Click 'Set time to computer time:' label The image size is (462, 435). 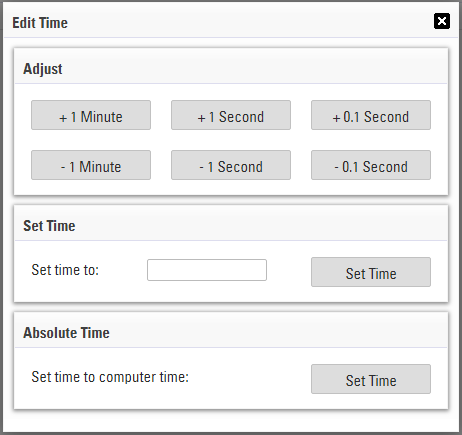110,377
